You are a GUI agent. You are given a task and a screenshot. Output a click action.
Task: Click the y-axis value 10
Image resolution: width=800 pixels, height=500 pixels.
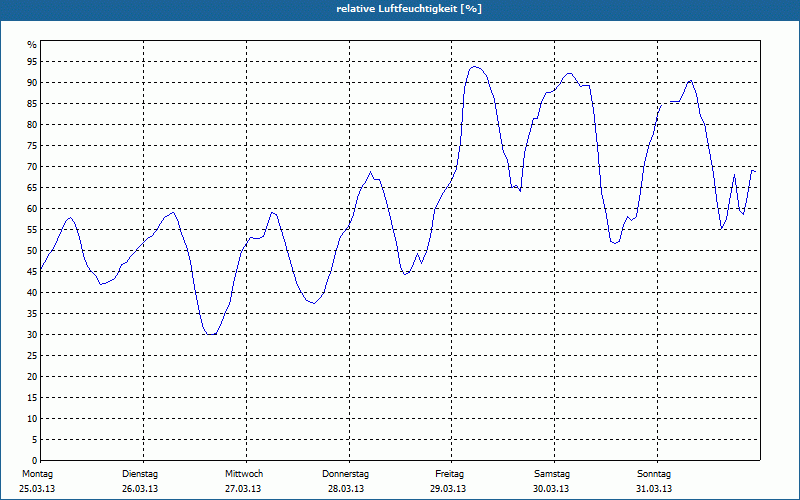[32, 419]
